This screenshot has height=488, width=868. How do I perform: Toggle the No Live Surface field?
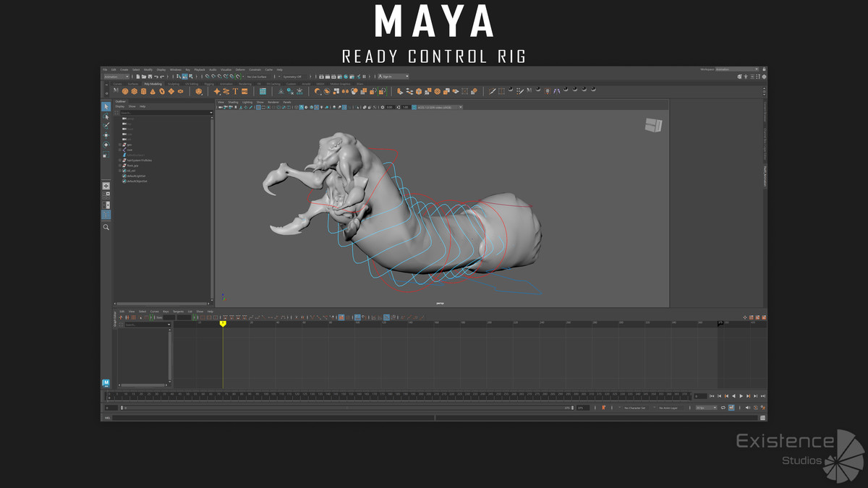[x=258, y=77]
